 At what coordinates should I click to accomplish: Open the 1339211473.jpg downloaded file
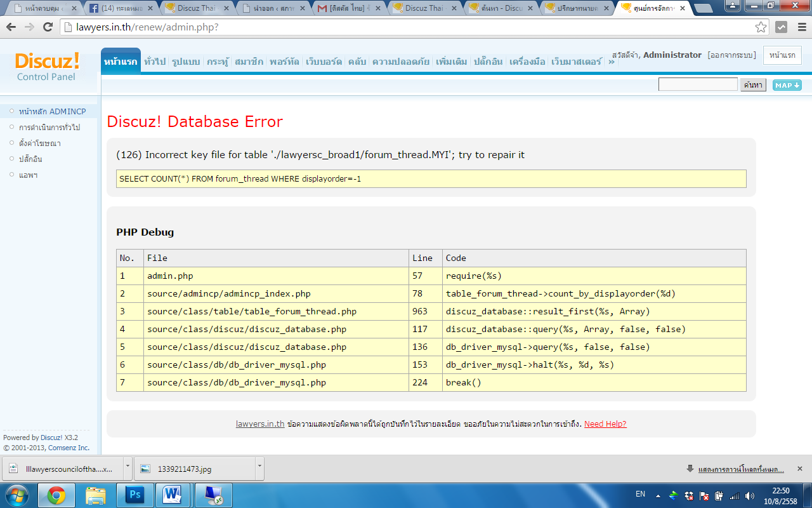194,469
